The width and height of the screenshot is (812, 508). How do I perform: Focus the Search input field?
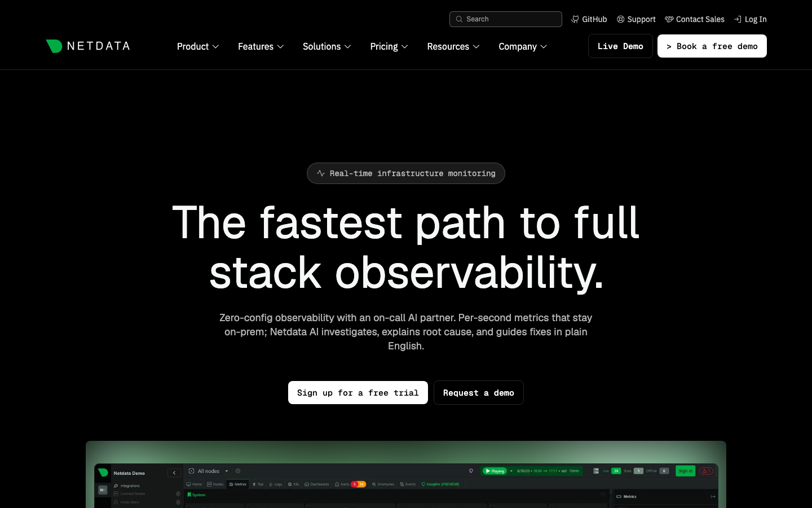point(506,19)
